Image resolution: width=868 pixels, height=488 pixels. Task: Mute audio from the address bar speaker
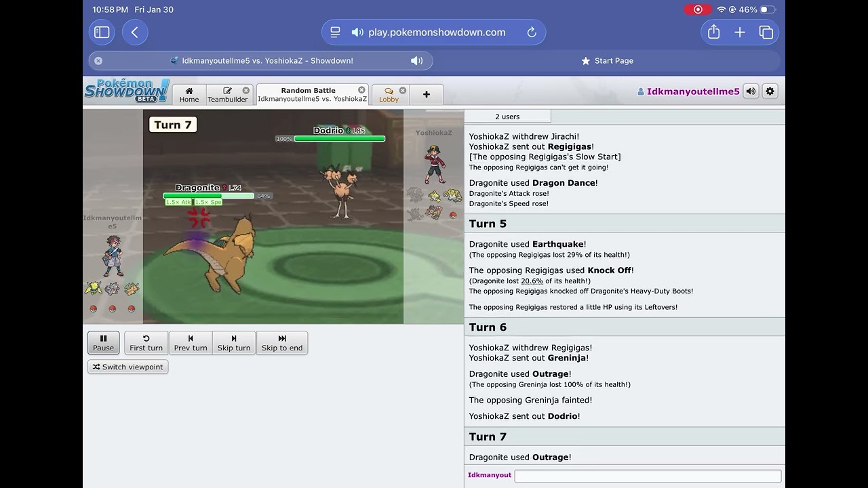point(357,32)
